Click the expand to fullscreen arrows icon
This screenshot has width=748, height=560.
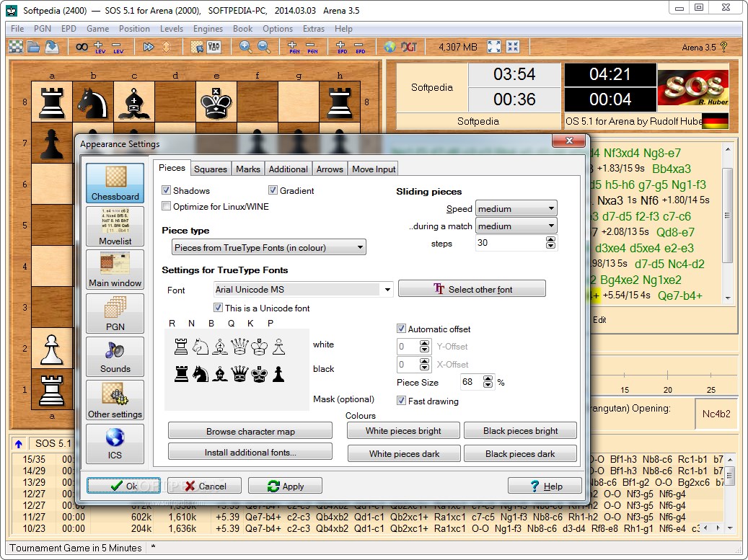coord(494,47)
